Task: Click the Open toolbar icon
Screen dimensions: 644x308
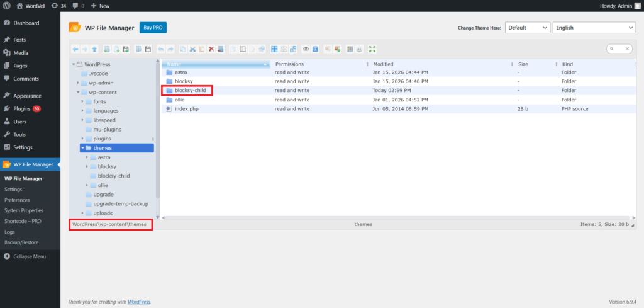Action: click(138, 49)
